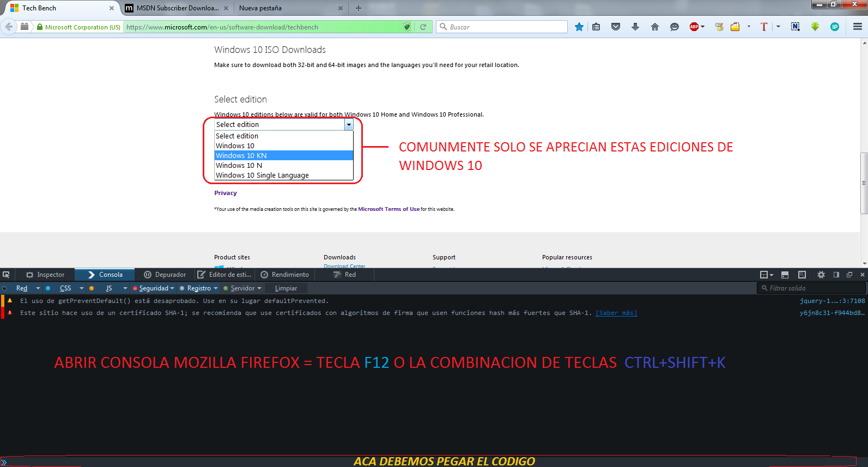
Task: Go to the Firefox home page
Action: click(655, 27)
